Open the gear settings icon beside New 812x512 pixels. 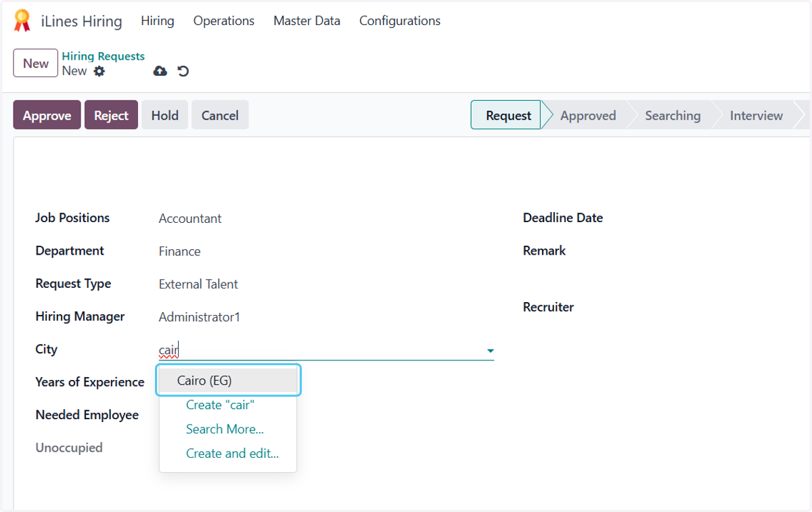coord(99,71)
